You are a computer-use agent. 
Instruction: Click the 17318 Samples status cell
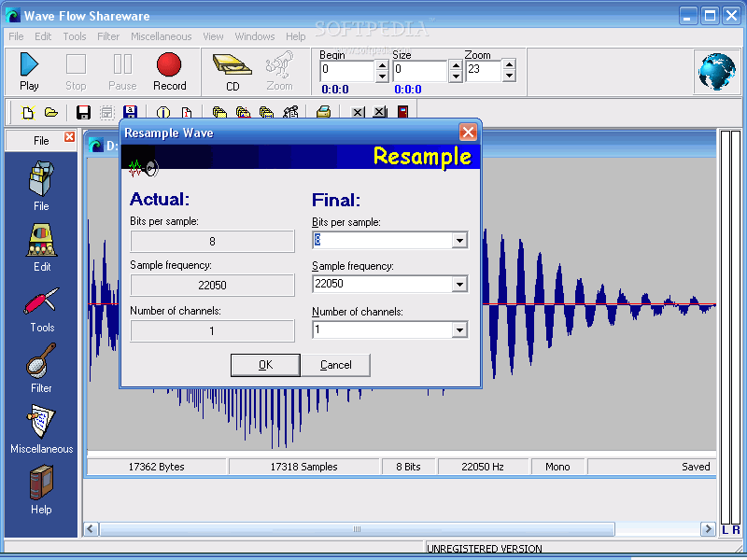click(304, 467)
